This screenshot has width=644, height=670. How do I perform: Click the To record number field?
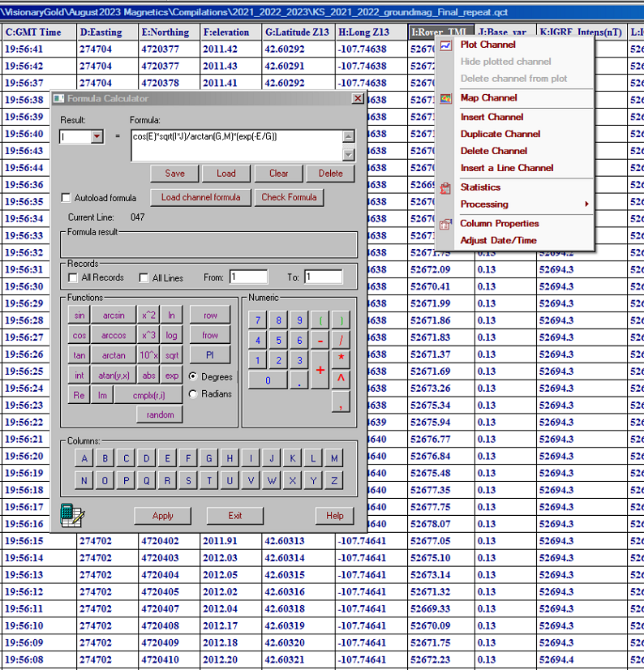(x=323, y=277)
